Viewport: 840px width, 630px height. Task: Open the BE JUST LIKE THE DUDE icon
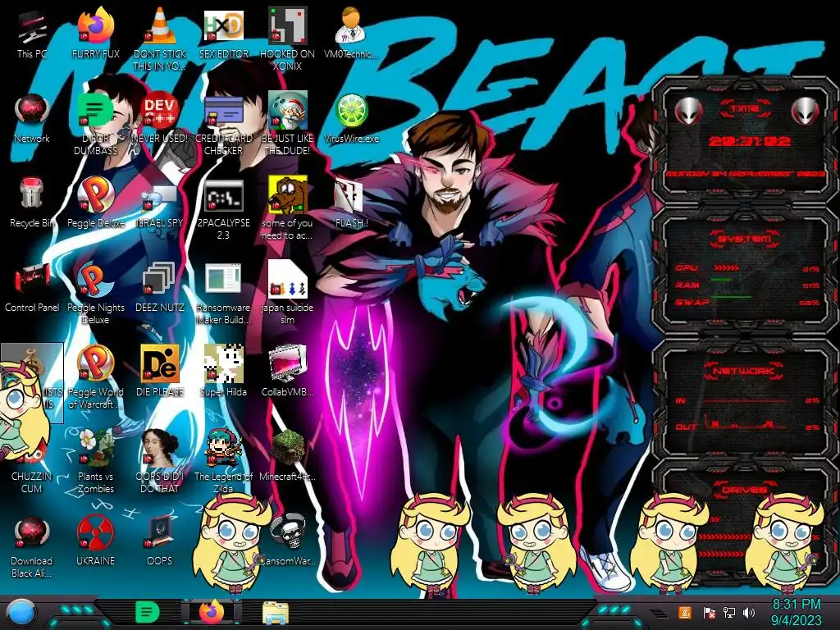288,125
